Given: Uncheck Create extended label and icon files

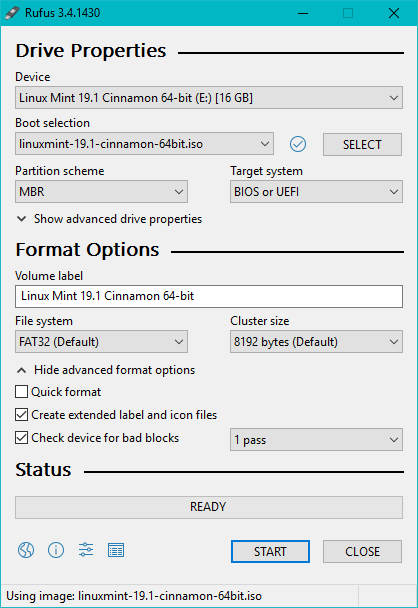Looking at the screenshot, I should [21, 415].
